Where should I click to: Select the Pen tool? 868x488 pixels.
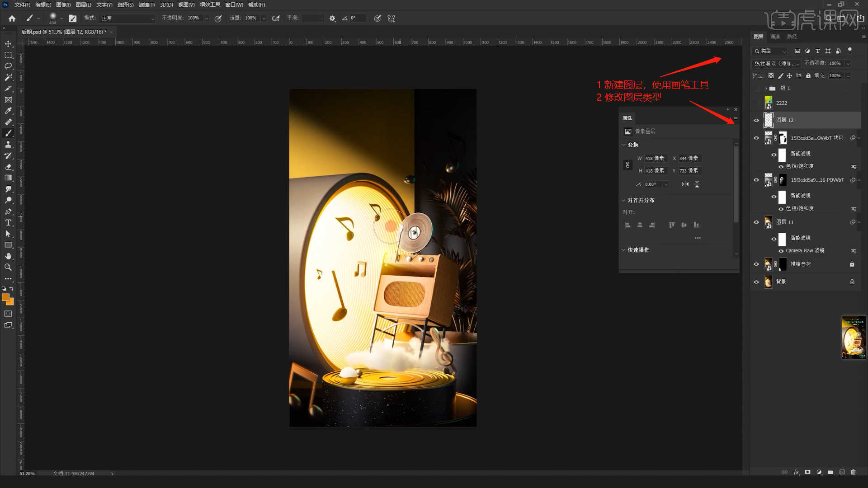[x=8, y=211]
